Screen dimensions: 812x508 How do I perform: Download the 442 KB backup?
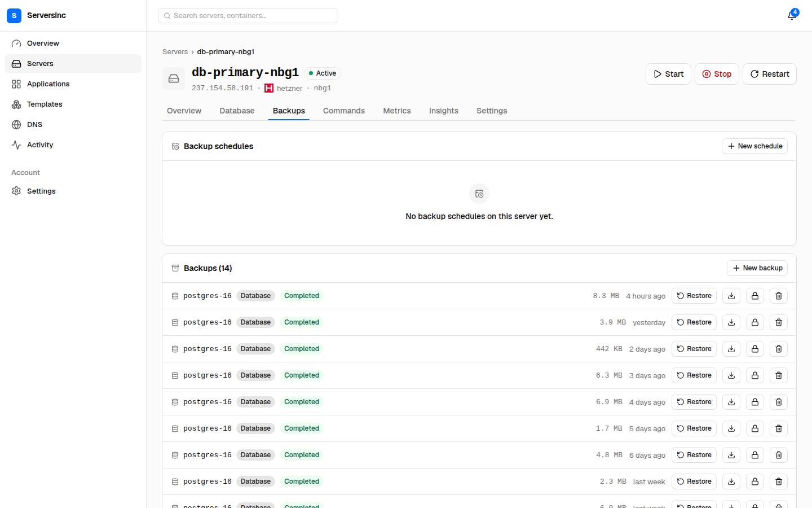(x=731, y=349)
